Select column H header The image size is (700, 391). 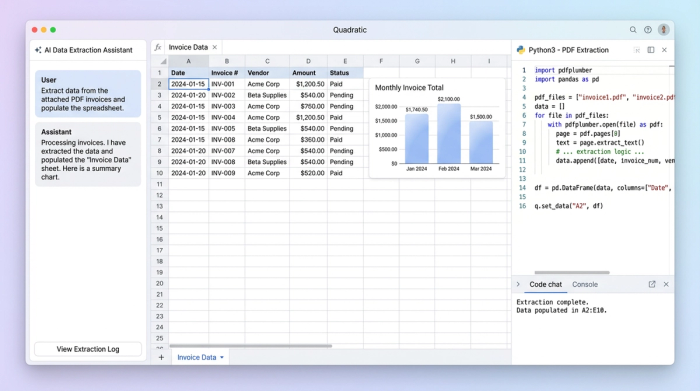click(453, 61)
